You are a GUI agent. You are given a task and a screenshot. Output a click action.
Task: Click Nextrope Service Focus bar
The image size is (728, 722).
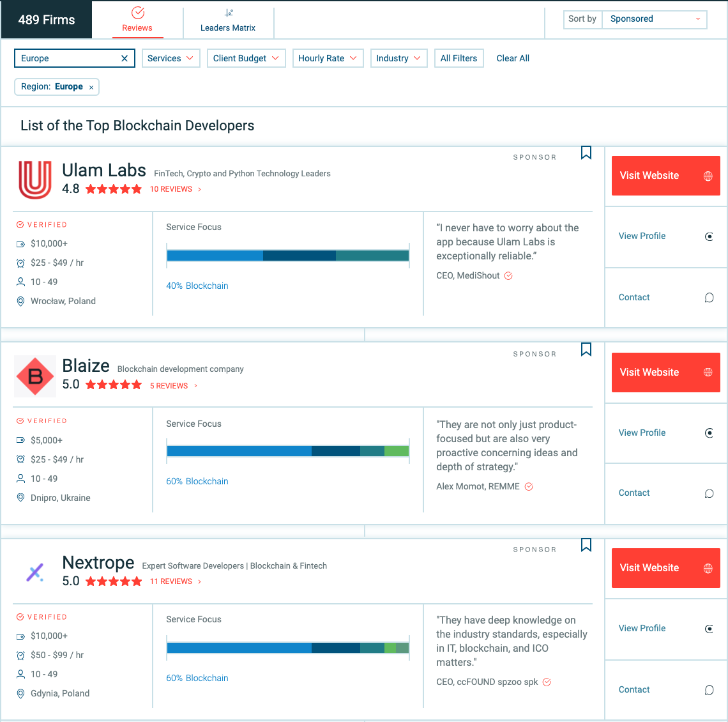coord(288,648)
